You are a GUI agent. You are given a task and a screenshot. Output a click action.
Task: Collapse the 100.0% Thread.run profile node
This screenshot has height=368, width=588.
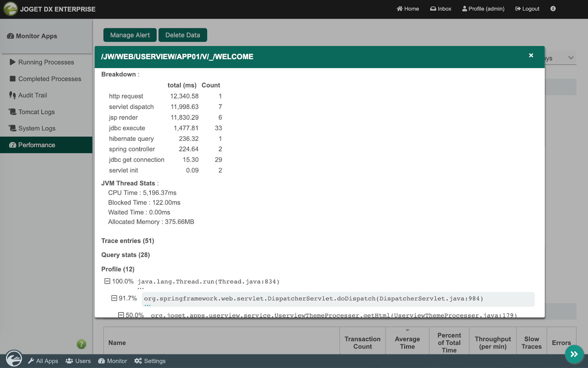click(x=107, y=281)
